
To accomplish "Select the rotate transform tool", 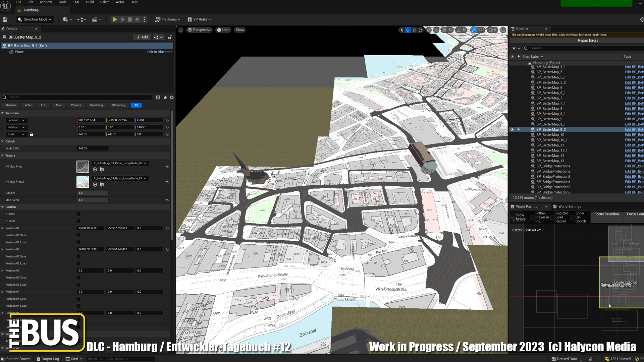I will click(415, 30).
